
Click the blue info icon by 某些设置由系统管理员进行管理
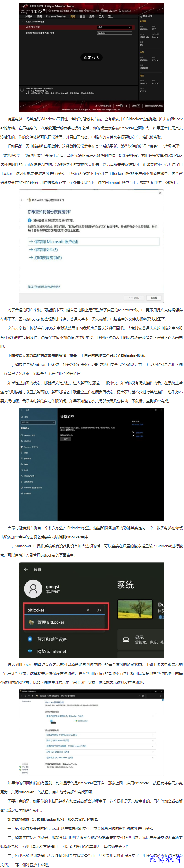(x=30, y=220)
